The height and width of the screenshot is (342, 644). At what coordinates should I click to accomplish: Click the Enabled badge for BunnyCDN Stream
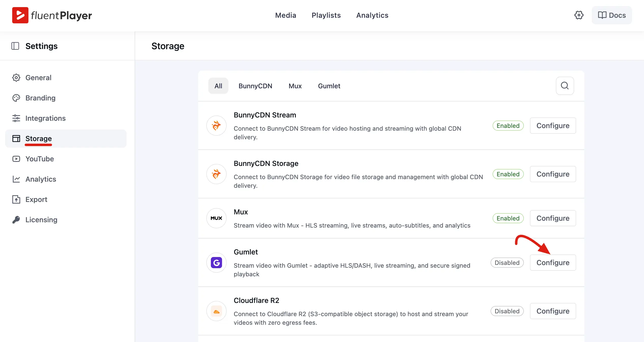pos(508,126)
